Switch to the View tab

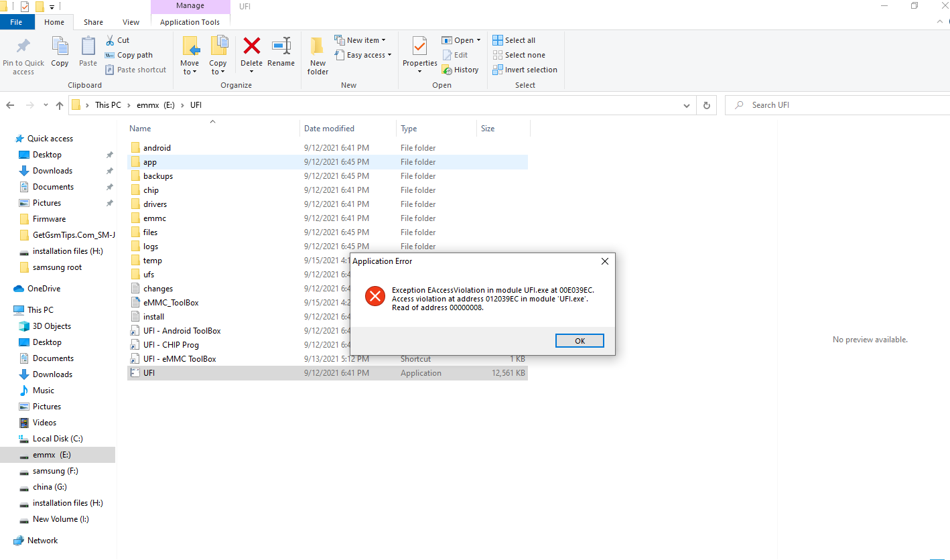tap(131, 22)
